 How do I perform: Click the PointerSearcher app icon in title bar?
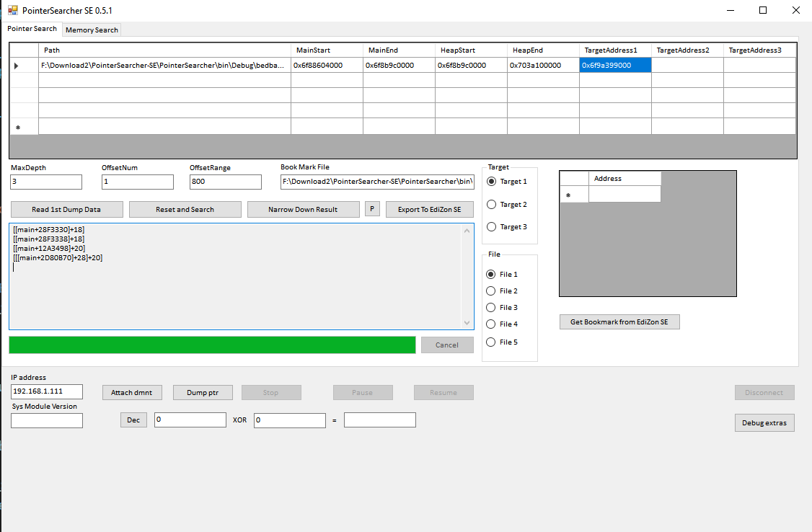pyautogui.click(x=12, y=10)
